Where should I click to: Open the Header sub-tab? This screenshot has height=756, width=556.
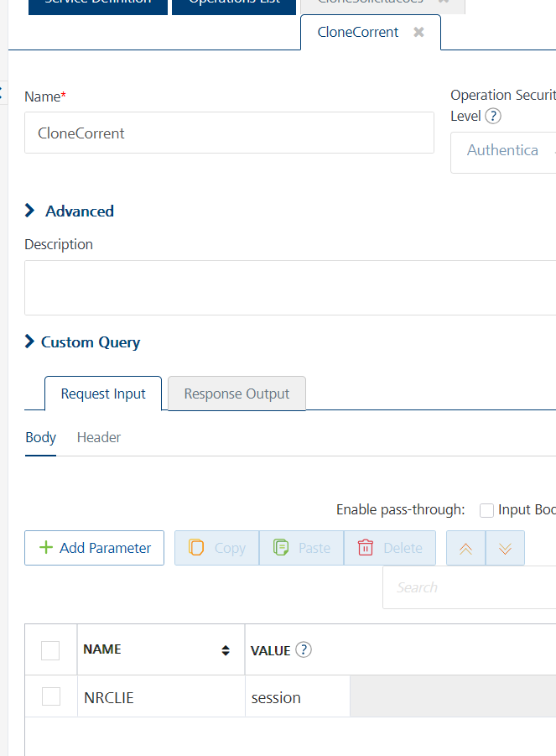(99, 437)
